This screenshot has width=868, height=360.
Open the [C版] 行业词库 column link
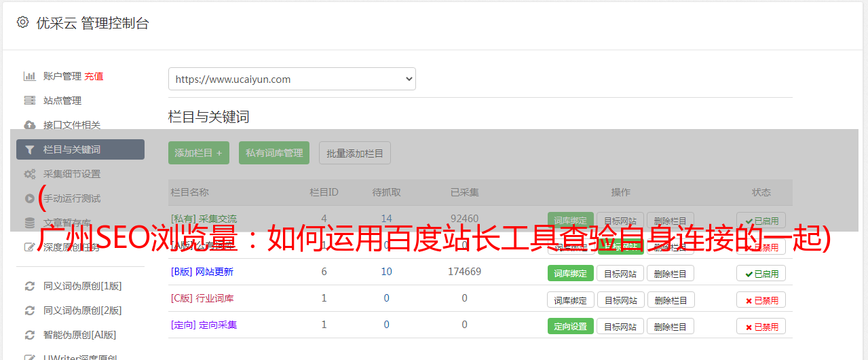click(202, 298)
